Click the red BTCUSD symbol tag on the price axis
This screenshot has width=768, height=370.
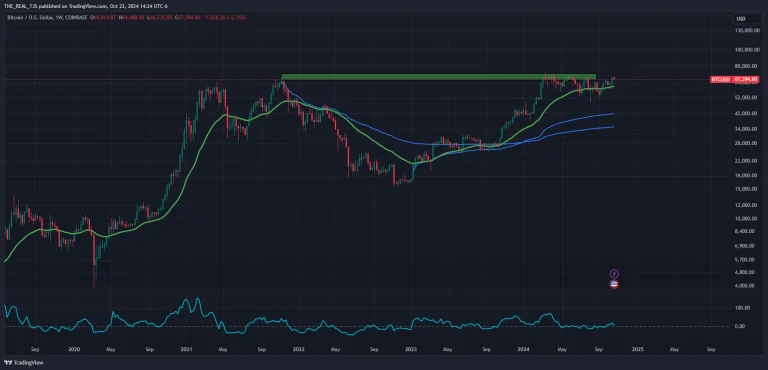coord(720,79)
